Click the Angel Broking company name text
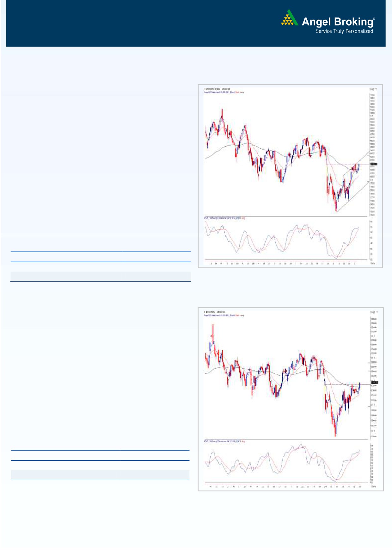The image size is (392, 555). [338, 22]
